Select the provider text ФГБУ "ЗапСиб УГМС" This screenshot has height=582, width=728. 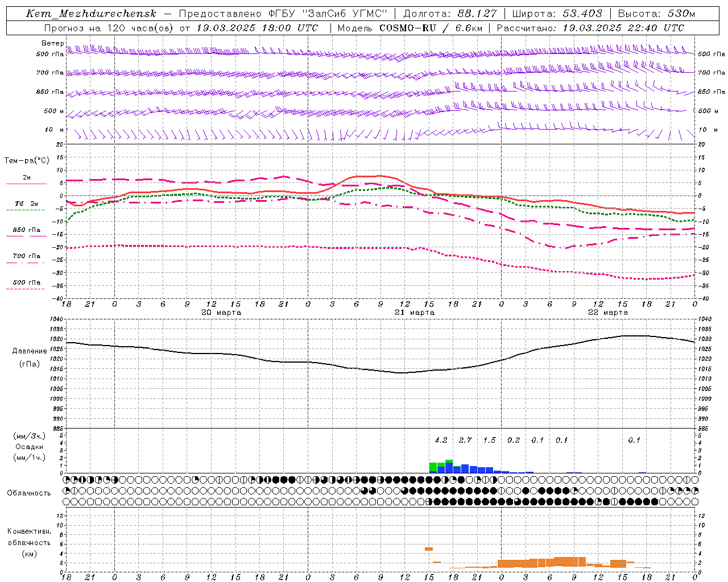click(327, 14)
